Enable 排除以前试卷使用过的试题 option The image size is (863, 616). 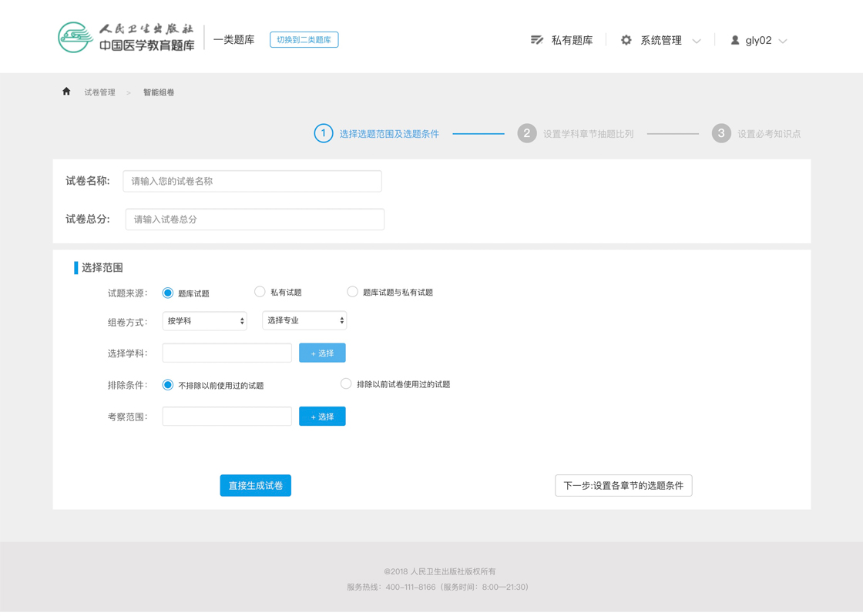346,383
